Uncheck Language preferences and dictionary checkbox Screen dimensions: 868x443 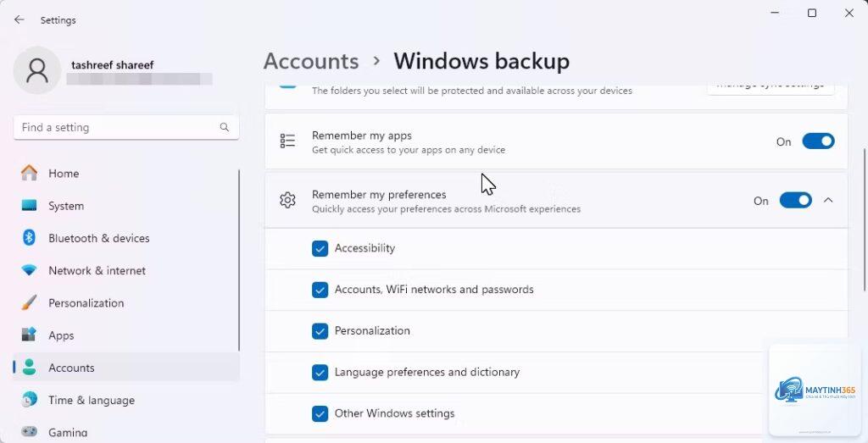[320, 372]
